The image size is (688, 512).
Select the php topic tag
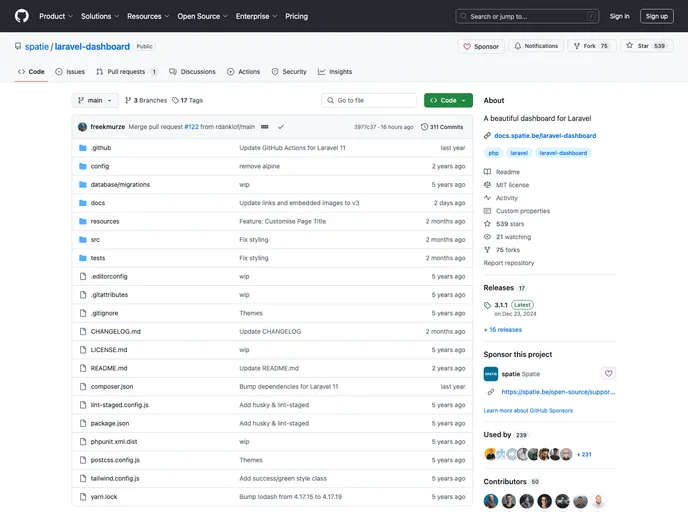pyautogui.click(x=493, y=153)
